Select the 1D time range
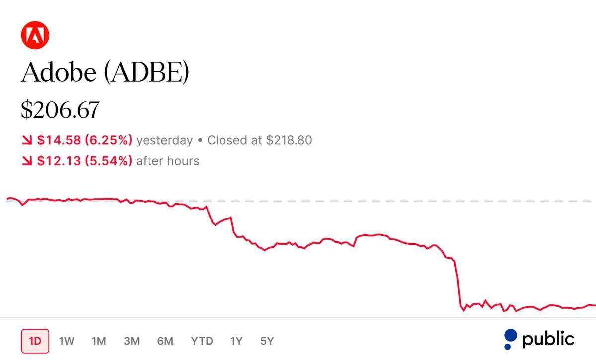Viewport: 596px width, 364px height. (35, 341)
